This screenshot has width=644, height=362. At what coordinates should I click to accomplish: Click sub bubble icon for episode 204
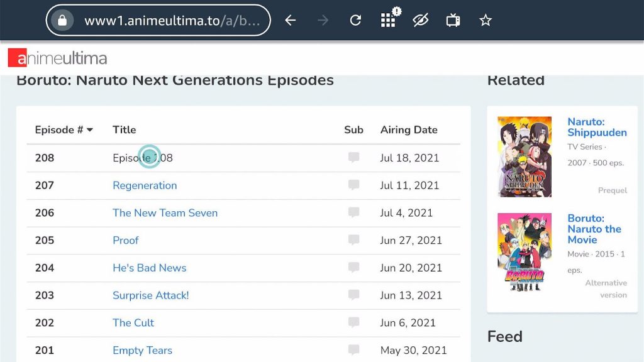click(x=353, y=267)
